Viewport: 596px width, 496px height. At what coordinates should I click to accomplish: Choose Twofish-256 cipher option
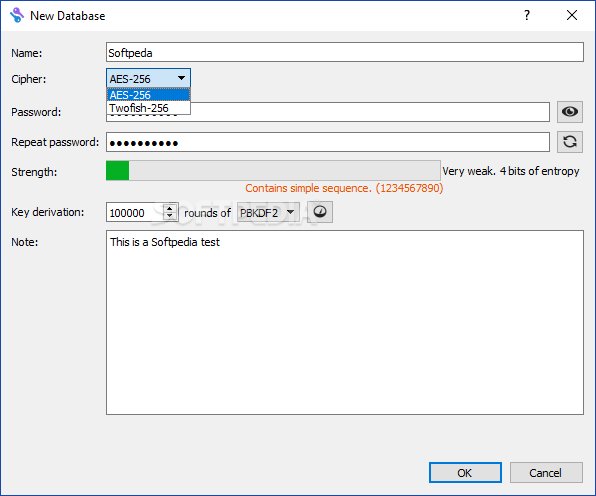click(148, 108)
